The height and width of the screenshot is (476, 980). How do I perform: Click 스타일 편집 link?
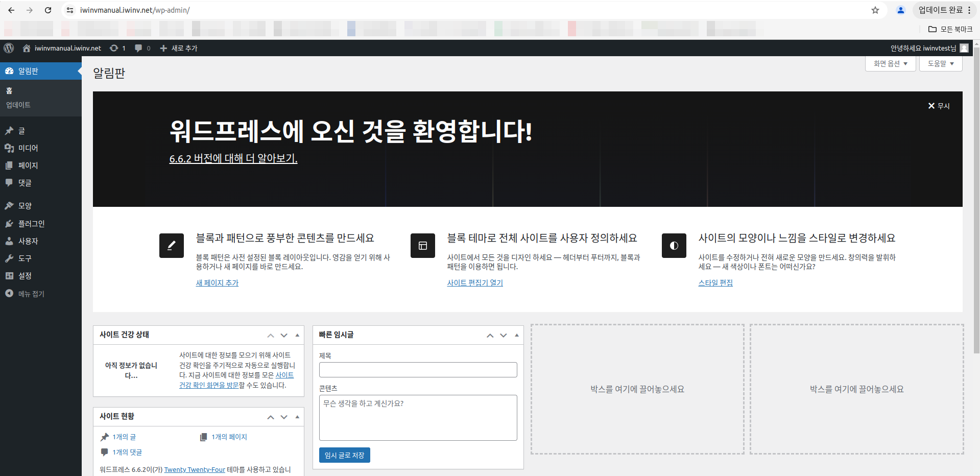click(x=715, y=283)
